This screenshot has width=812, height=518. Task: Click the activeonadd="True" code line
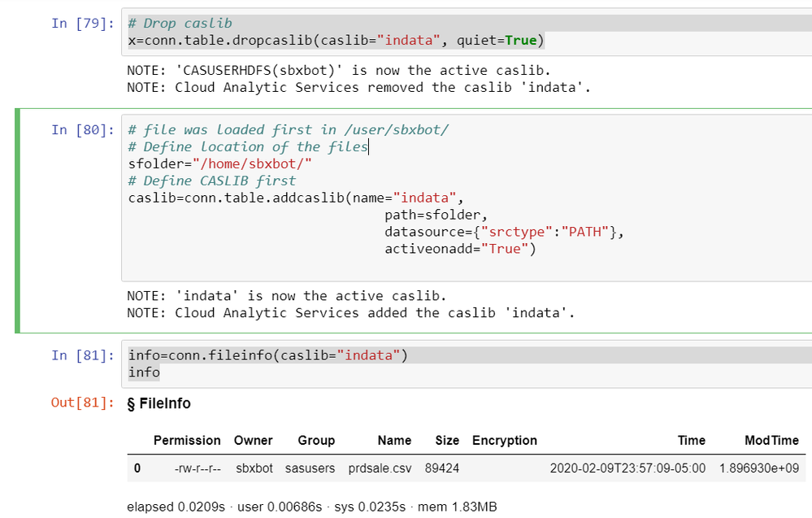[x=461, y=249]
